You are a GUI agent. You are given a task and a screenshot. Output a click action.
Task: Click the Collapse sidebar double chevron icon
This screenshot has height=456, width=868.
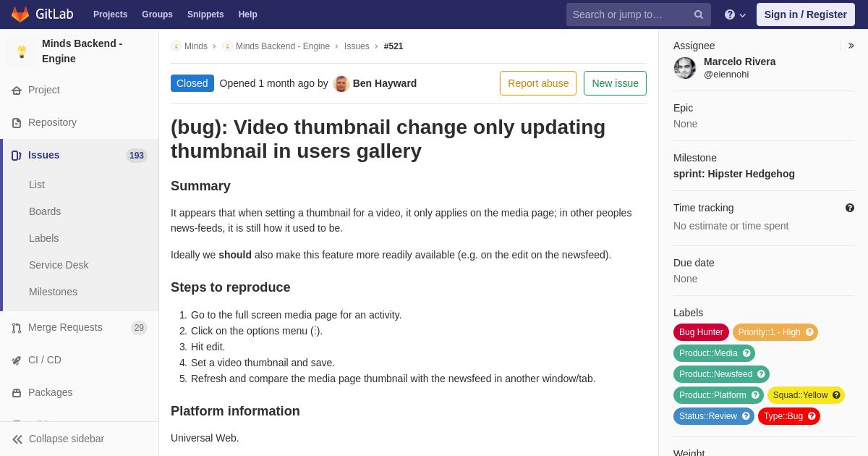17,439
